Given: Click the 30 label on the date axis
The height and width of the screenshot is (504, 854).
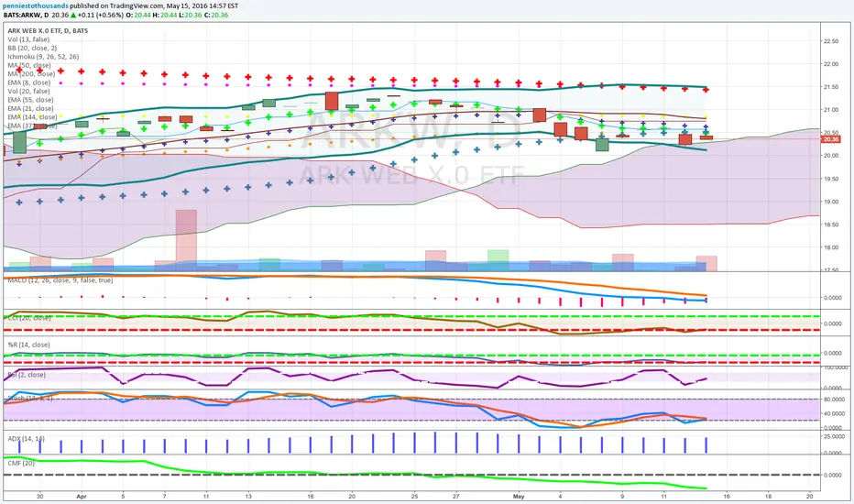Looking at the screenshot, I should pos(39,497).
